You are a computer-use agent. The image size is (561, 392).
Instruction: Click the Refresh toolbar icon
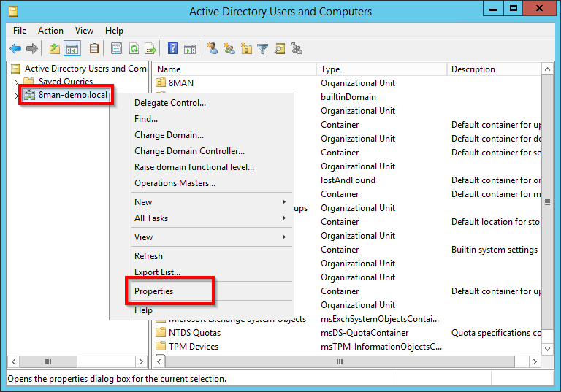134,49
